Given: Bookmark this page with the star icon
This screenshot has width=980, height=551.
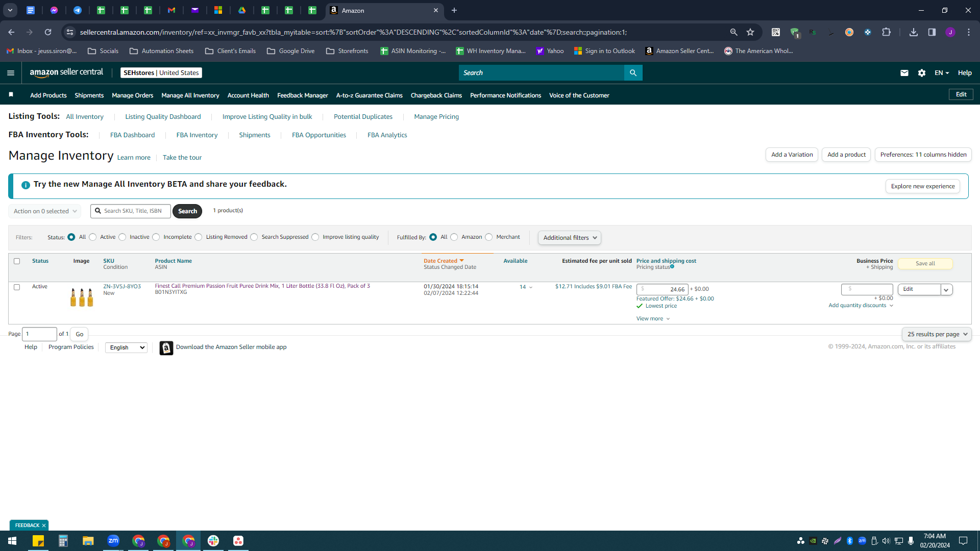Looking at the screenshot, I should [750, 32].
